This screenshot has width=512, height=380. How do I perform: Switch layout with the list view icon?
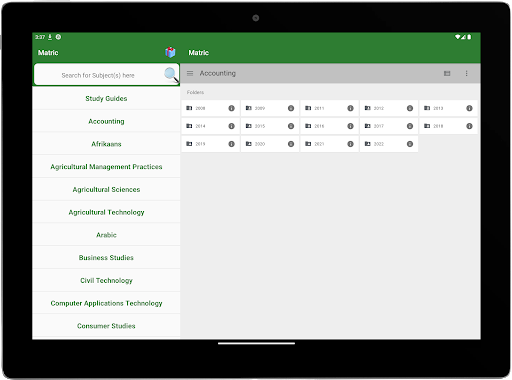coord(447,73)
